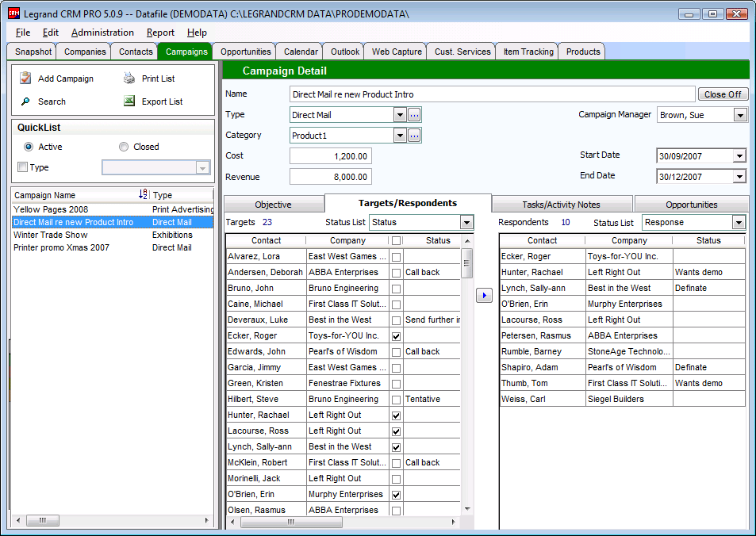This screenshot has width=756, height=536.
Task: Select the Printer promo Xmas 2007 campaign
Action: (x=113, y=247)
